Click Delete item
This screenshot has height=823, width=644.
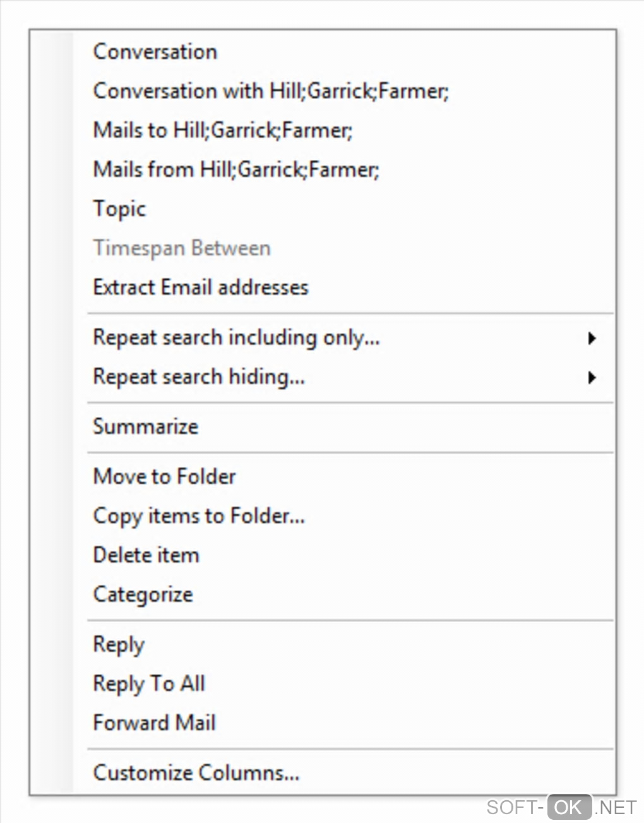(x=146, y=555)
